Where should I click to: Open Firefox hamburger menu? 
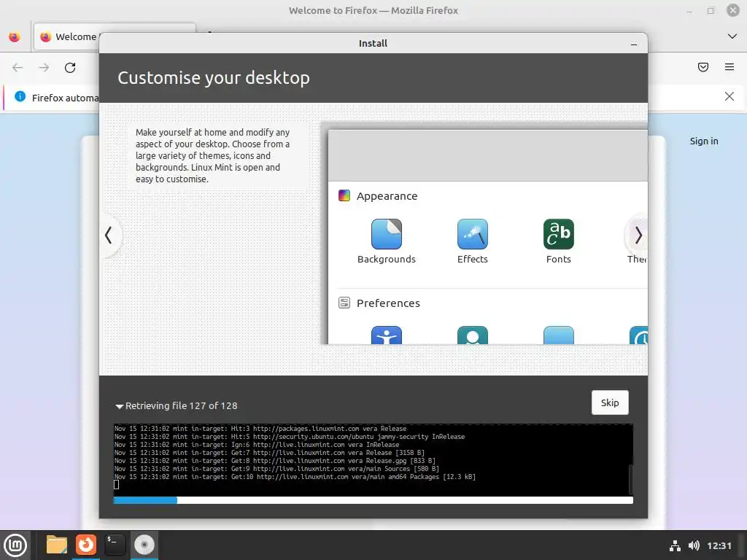point(729,67)
